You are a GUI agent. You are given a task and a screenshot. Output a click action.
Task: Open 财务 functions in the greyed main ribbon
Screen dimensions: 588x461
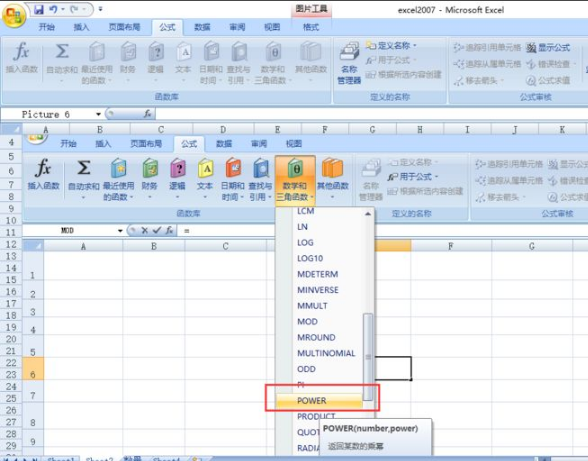[x=128, y=62]
